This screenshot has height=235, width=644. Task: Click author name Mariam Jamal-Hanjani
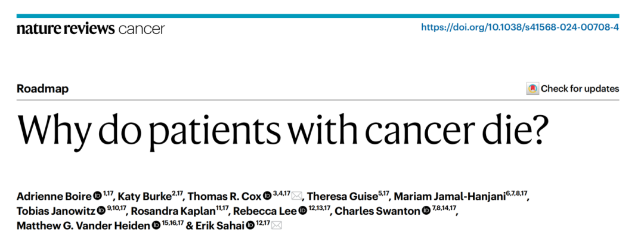tap(450, 196)
